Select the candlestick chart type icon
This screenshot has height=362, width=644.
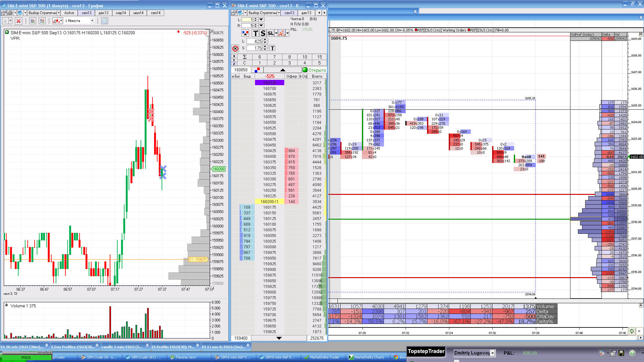tap(56, 21)
